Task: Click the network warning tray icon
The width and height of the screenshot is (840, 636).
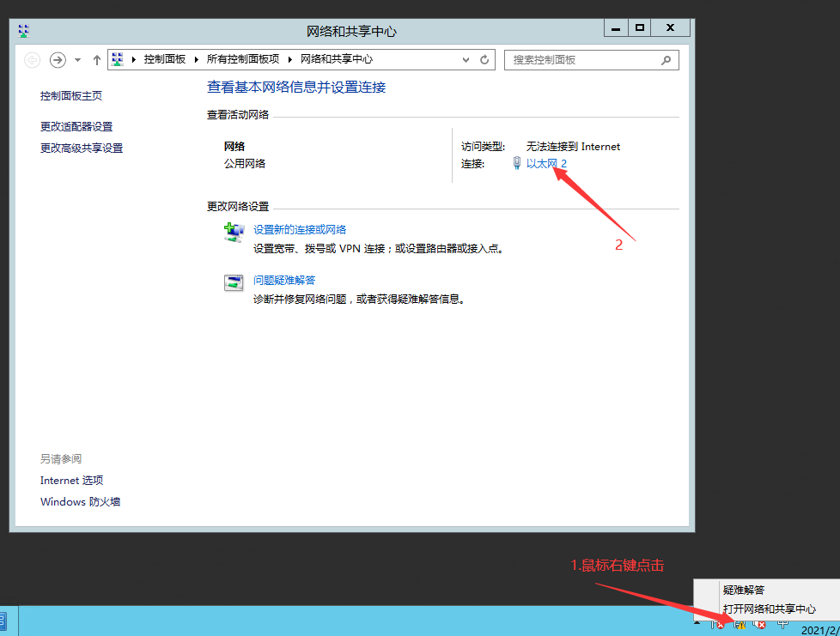Action: click(x=740, y=624)
